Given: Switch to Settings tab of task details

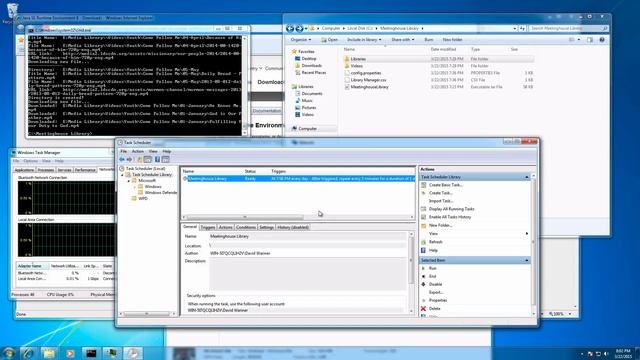Looking at the screenshot, I should 267,227.
